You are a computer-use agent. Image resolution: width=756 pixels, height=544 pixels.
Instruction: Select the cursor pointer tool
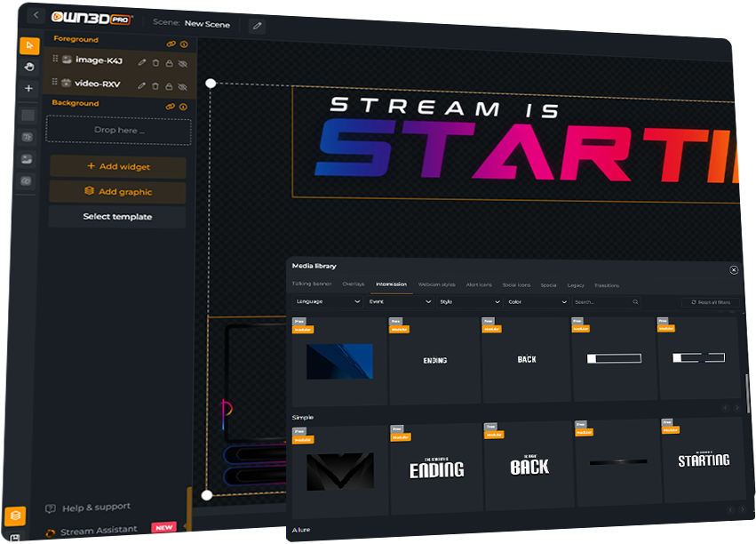tap(29, 46)
